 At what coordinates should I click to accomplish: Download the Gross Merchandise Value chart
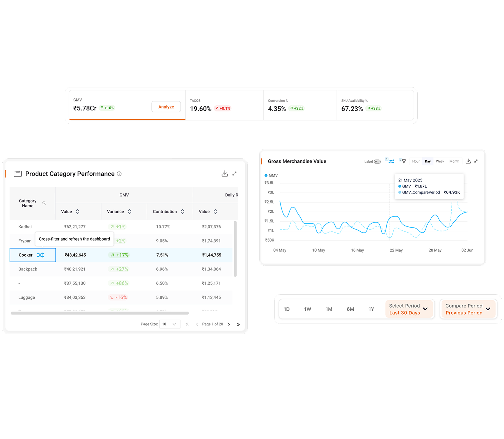468,161
